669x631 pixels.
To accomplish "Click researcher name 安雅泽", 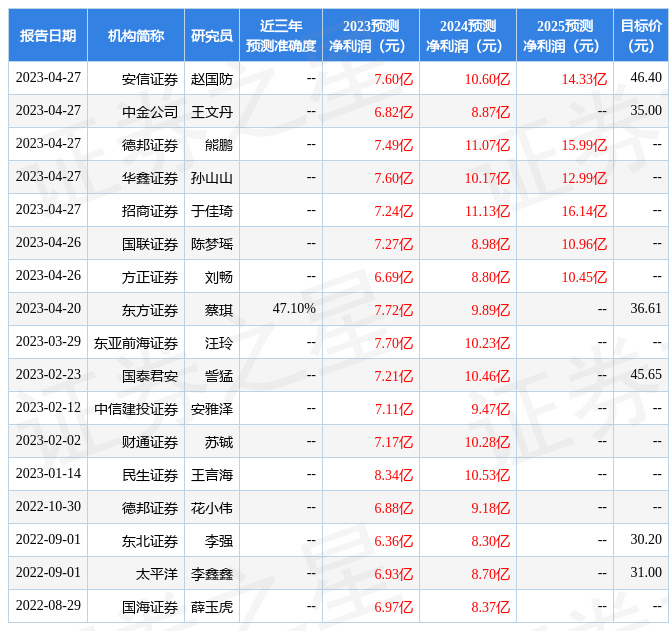I will [x=212, y=409].
